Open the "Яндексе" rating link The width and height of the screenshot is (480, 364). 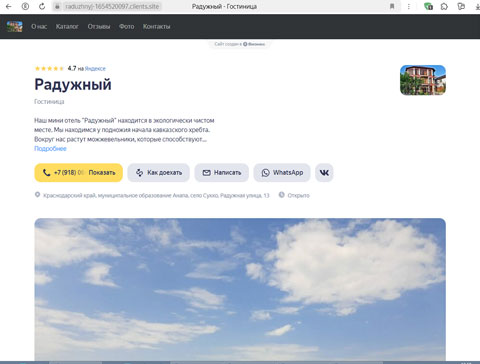[95, 69]
